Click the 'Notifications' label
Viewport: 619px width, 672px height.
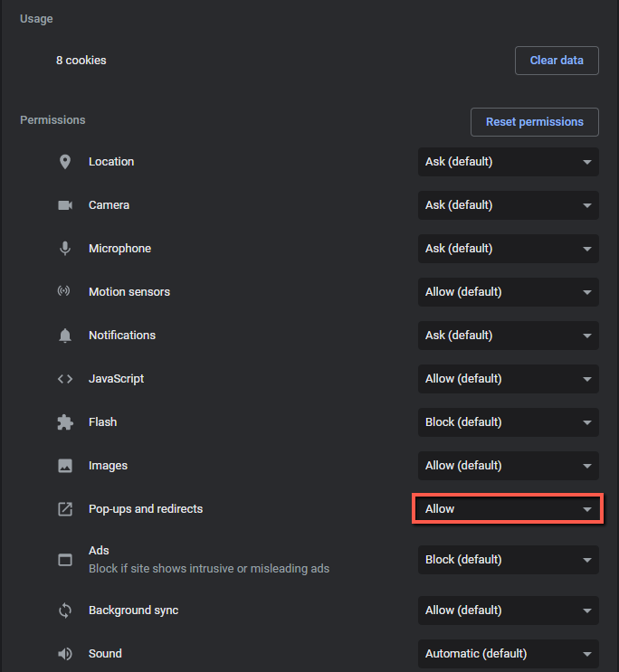click(122, 336)
